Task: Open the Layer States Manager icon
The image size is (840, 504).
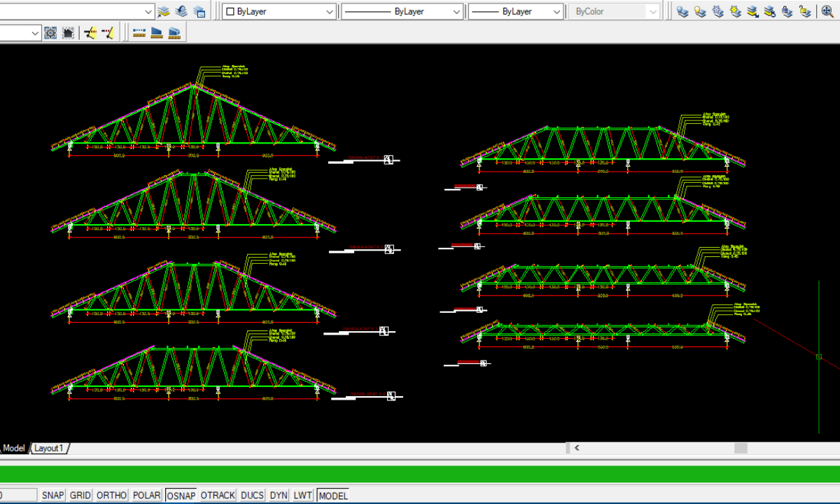Action: pyautogui.click(x=199, y=11)
